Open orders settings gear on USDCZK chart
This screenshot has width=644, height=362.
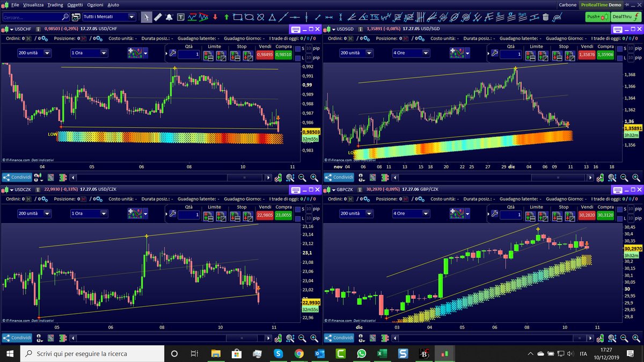pos(45,198)
